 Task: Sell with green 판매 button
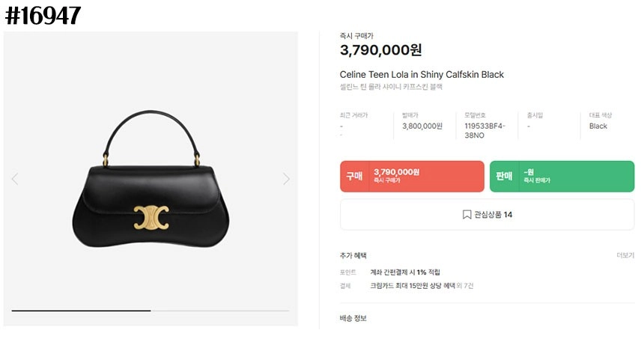tap(562, 177)
